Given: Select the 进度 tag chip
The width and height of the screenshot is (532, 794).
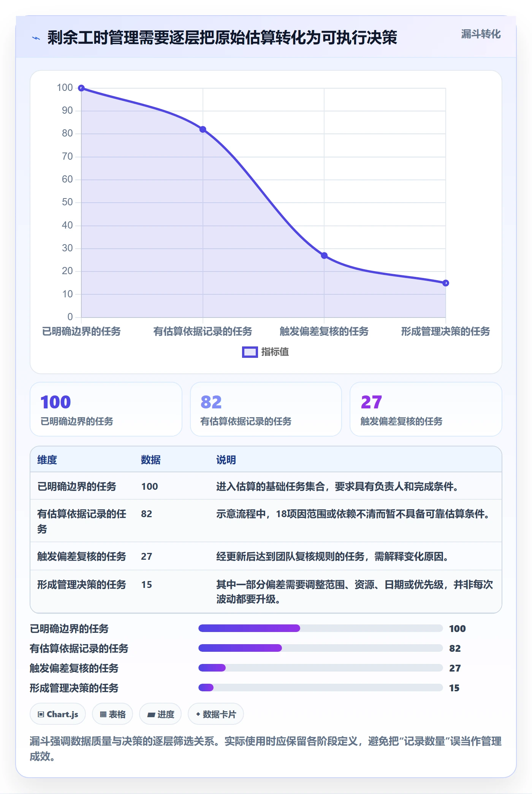Looking at the screenshot, I should pyautogui.click(x=160, y=714).
